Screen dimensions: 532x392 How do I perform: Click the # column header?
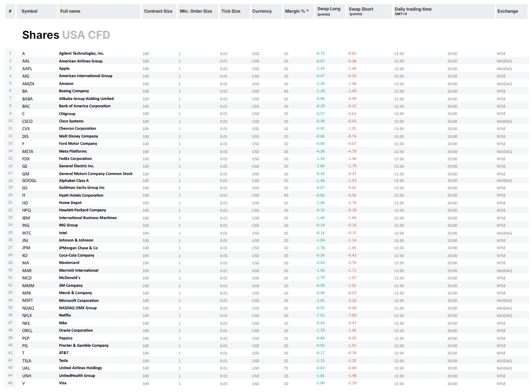[10, 11]
